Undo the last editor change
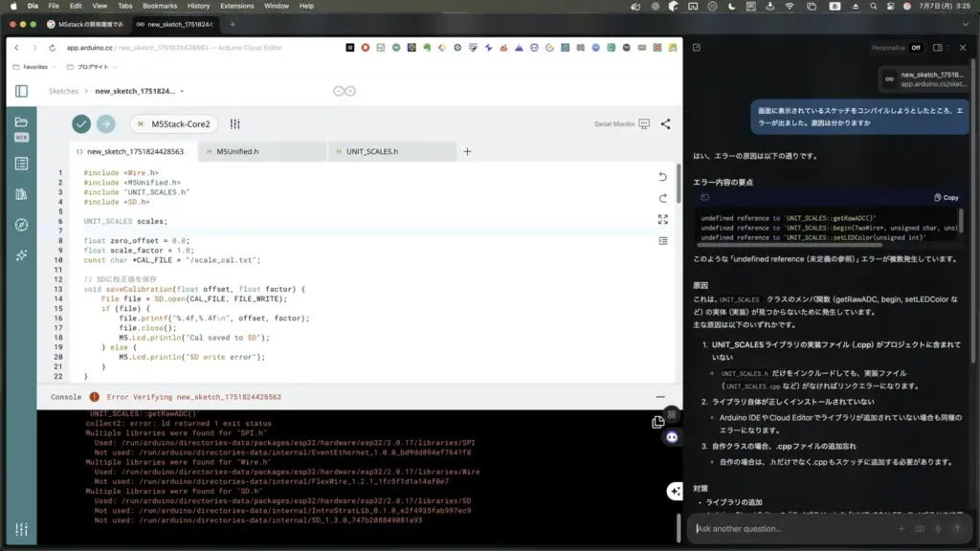Image resolution: width=980 pixels, height=551 pixels. tap(662, 177)
